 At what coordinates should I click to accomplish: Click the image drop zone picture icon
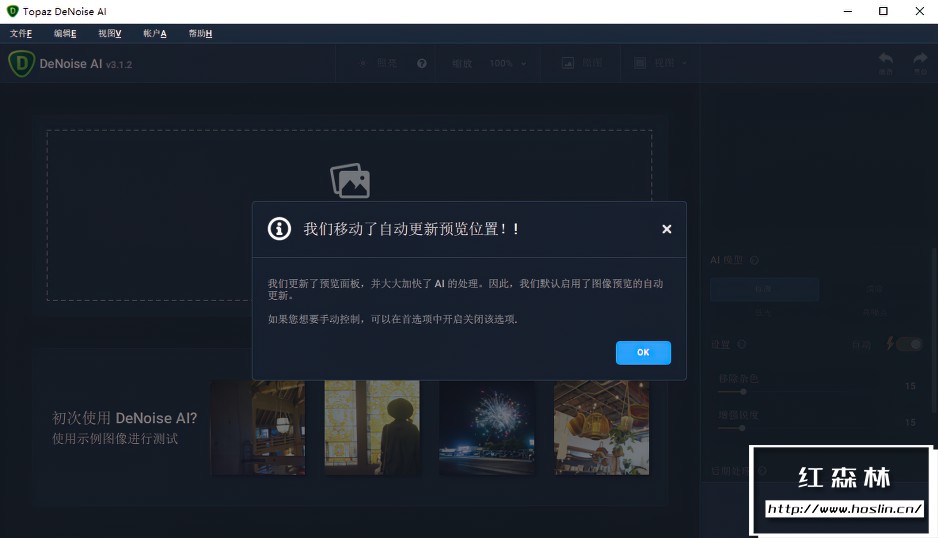[x=350, y=181]
